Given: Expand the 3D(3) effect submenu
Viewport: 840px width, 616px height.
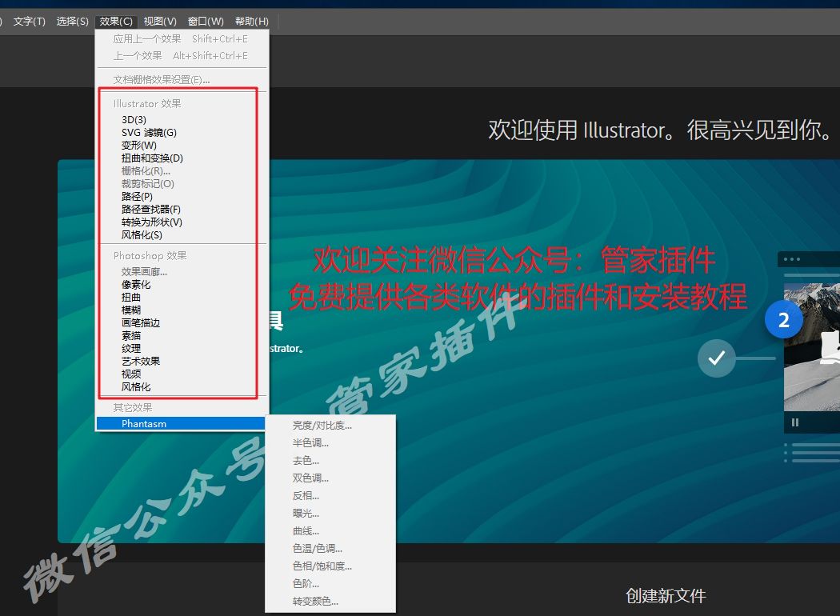Looking at the screenshot, I should click(x=182, y=119).
